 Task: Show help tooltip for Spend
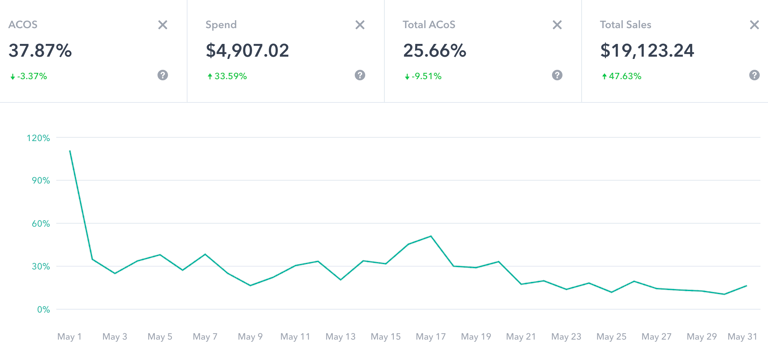(360, 75)
